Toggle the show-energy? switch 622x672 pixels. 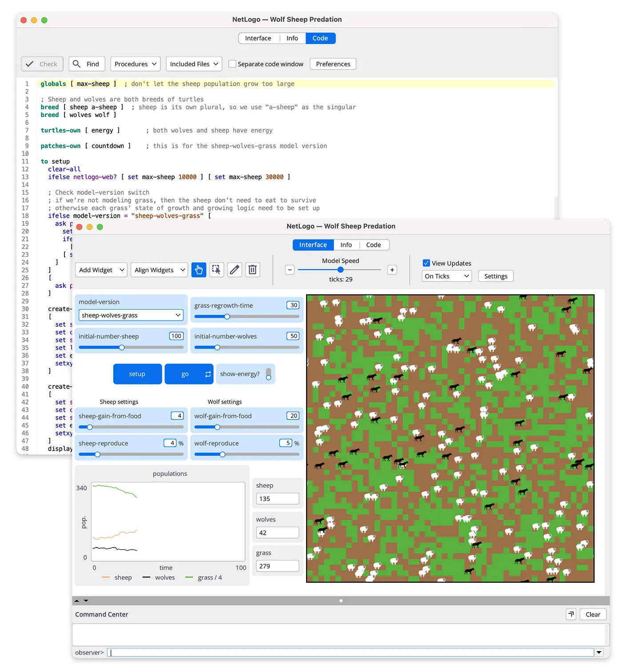click(x=268, y=374)
